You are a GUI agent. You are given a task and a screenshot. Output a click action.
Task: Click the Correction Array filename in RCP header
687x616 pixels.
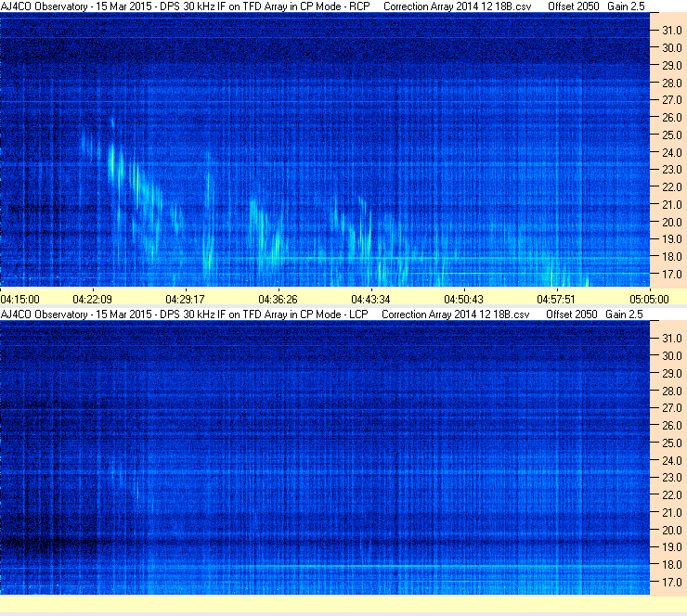(458, 6)
